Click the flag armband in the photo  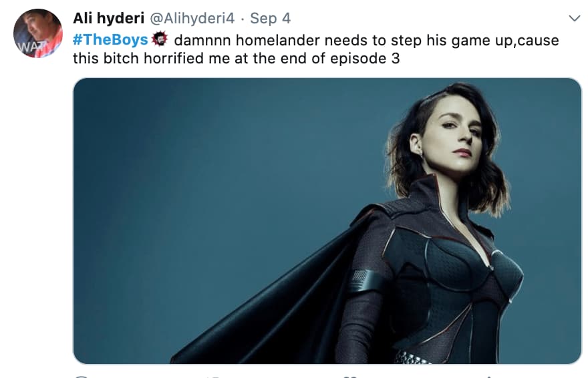click(363, 282)
